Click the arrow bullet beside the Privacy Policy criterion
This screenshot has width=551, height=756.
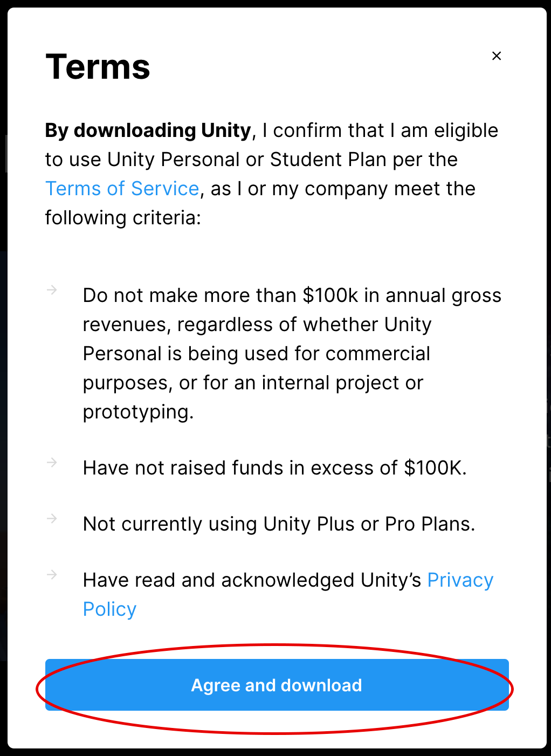(x=52, y=575)
